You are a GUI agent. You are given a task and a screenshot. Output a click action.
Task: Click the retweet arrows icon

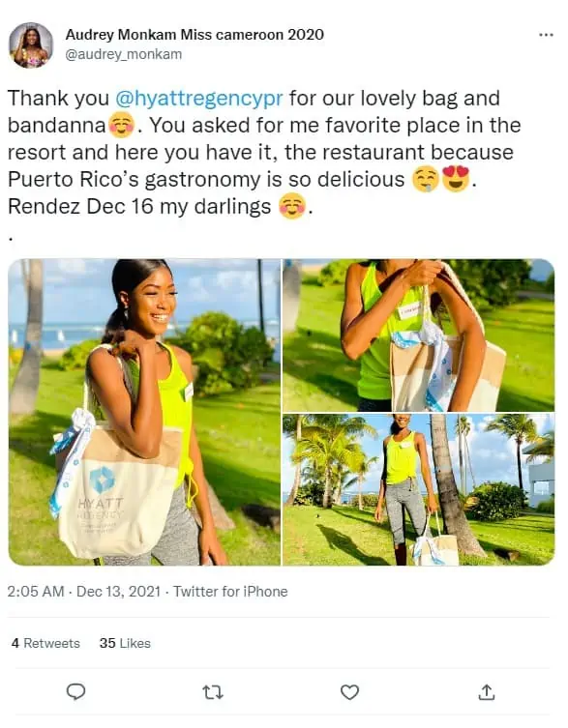[x=213, y=693]
